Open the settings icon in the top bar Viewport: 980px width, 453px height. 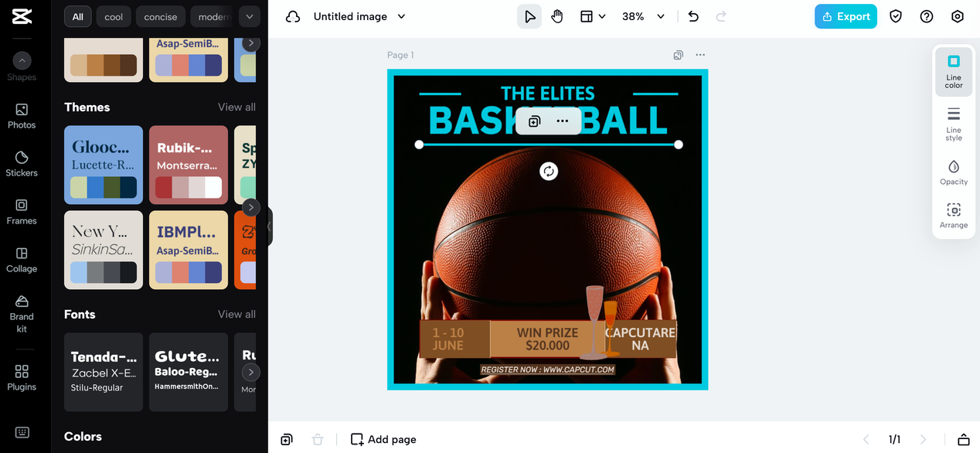click(958, 16)
